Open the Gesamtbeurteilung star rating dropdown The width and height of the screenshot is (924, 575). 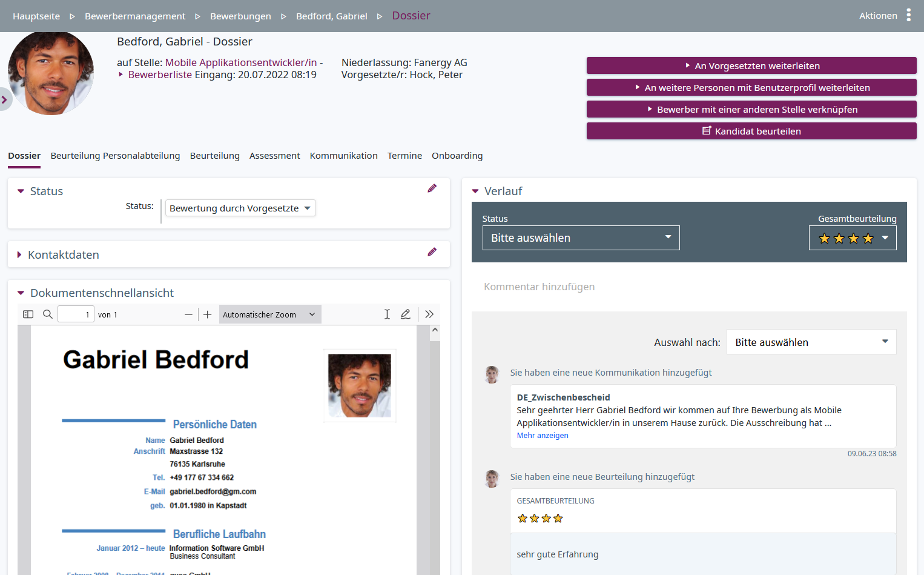(853, 238)
